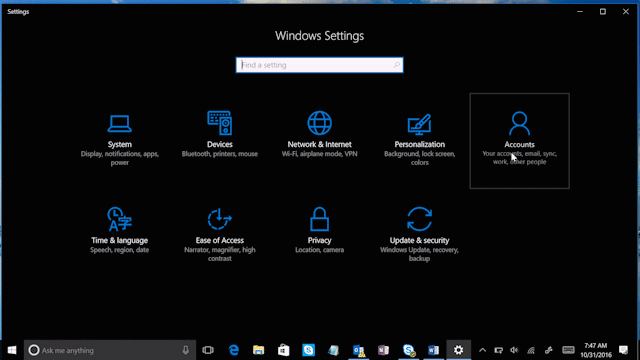Switch to Skype for Business in taskbar
Image resolution: width=640 pixels, height=360 pixels.
(409, 350)
